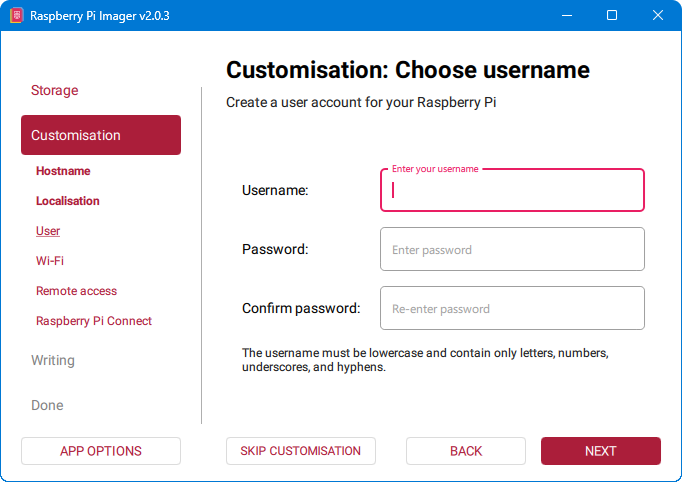The height and width of the screenshot is (482, 682).
Task: Click the Writing step in sidebar
Action: point(53,360)
